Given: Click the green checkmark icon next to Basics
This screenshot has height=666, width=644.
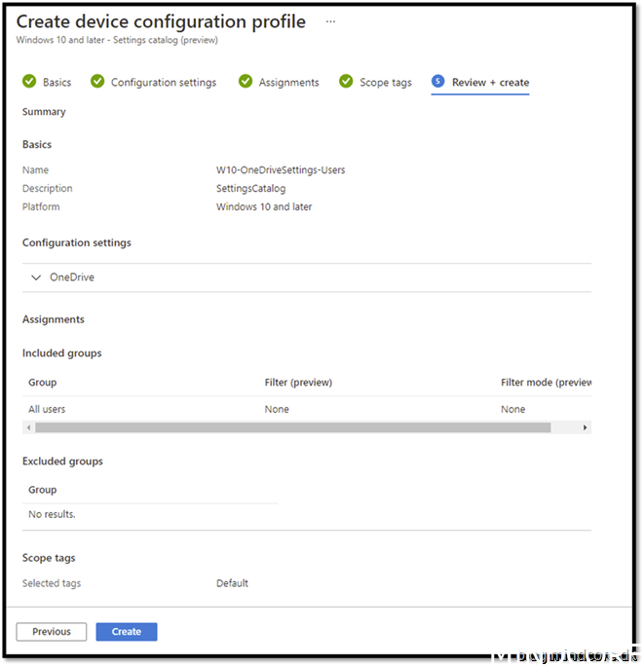Looking at the screenshot, I should pos(29,82).
